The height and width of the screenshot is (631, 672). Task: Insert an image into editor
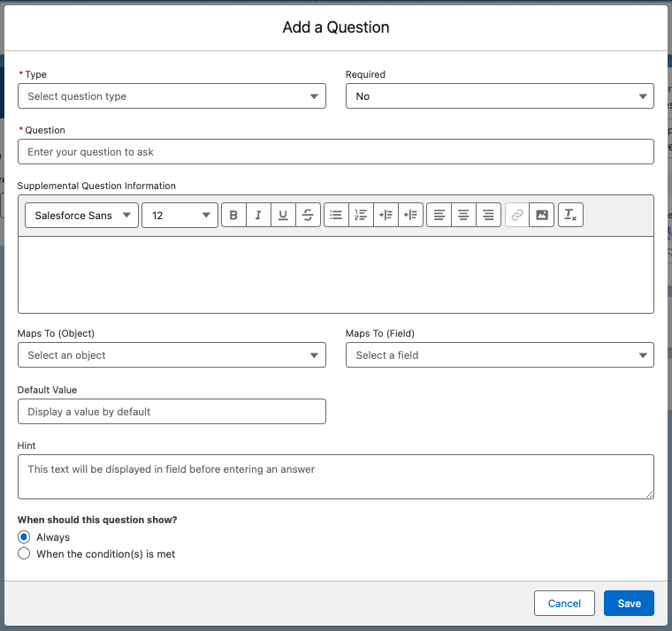coord(542,215)
